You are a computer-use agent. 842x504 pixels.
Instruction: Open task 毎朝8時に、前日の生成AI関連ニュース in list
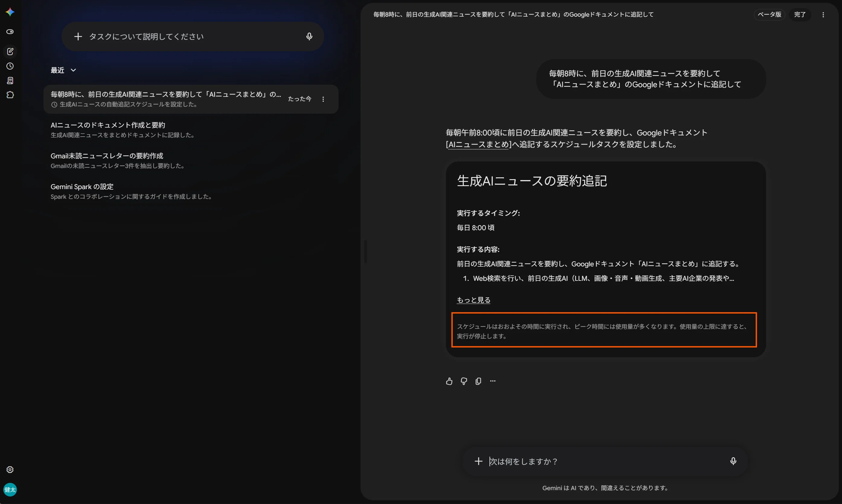[191, 99]
